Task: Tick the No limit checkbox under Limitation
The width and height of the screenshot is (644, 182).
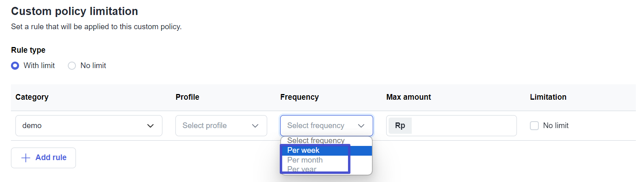Action: (x=534, y=126)
